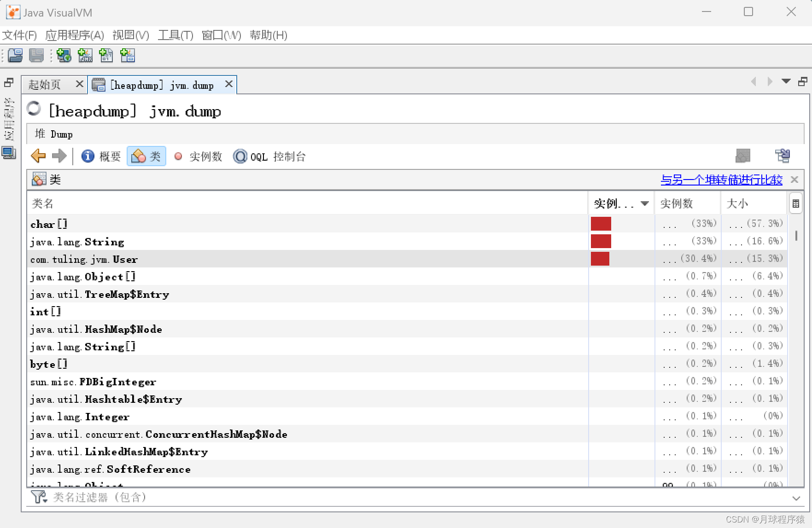Select the ConcurrentHashMap$Node row

coord(407,434)
